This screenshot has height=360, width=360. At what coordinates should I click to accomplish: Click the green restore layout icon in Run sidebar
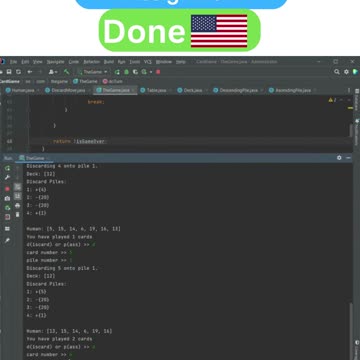pyautogui.click(x=7, y=208)
